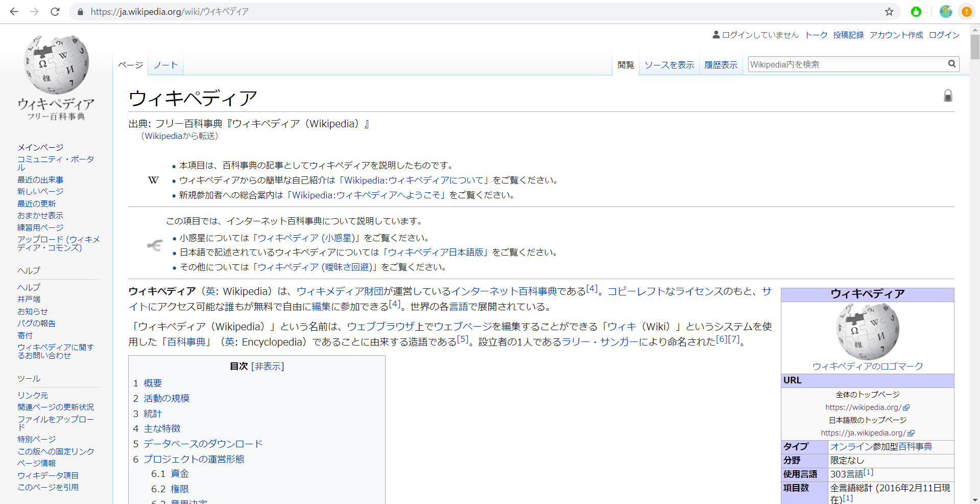Screen dimensions: 980x504
Task: Go to メインページ in sidebar
Action: point(40,147)
